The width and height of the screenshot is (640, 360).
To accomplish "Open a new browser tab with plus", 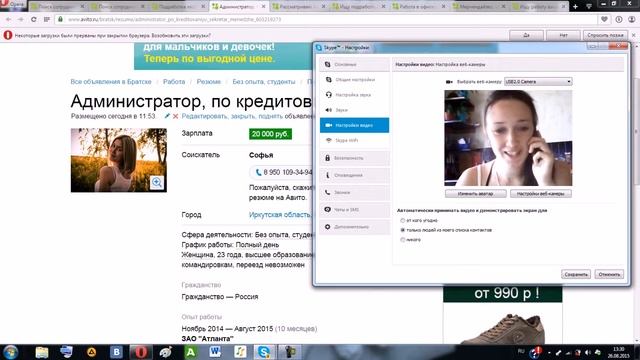I will (575, 6).
